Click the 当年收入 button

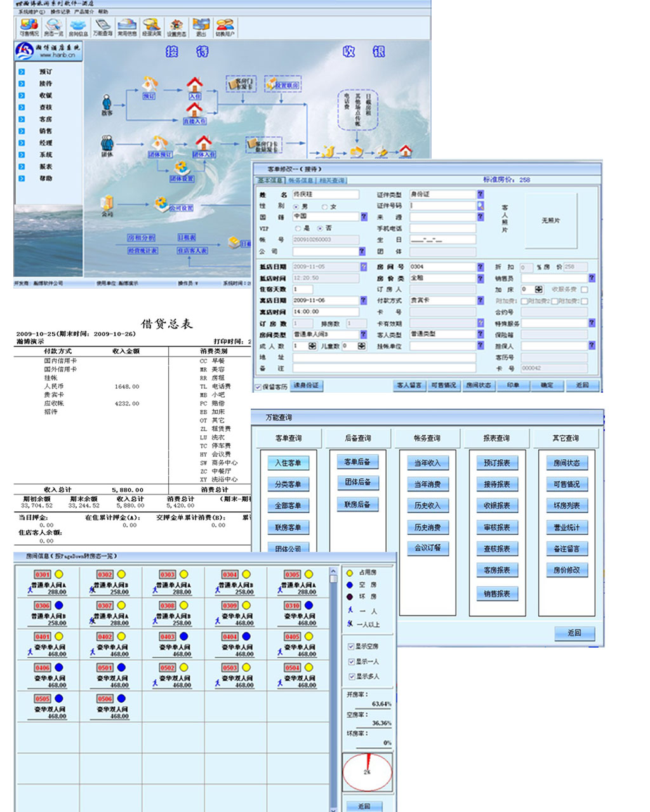(427, 463)
